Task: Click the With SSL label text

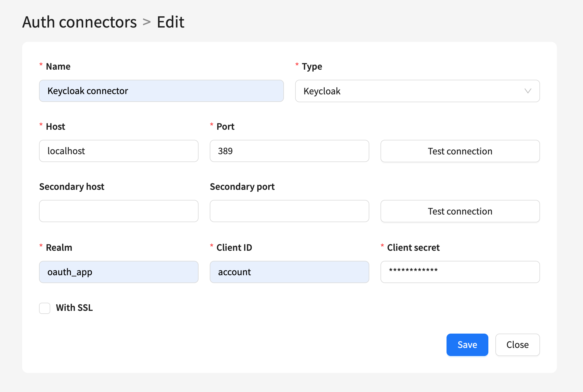Action: (x=74, y=308)
